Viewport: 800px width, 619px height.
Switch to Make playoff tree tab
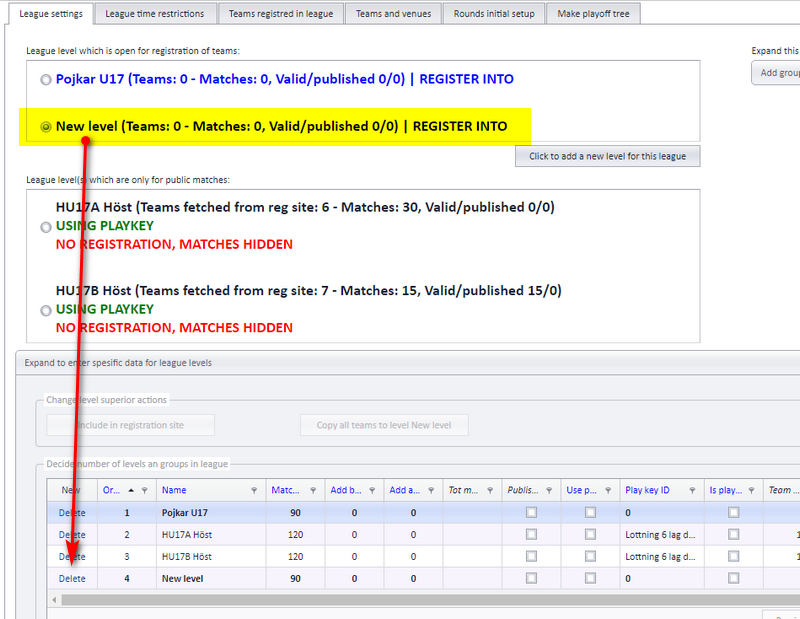tap(593, 14)
